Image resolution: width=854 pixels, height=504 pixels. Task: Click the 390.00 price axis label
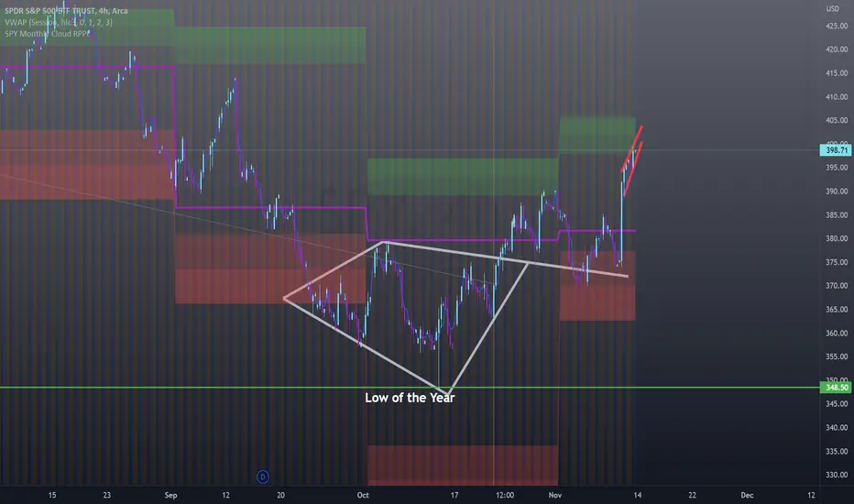coord(837,192)
